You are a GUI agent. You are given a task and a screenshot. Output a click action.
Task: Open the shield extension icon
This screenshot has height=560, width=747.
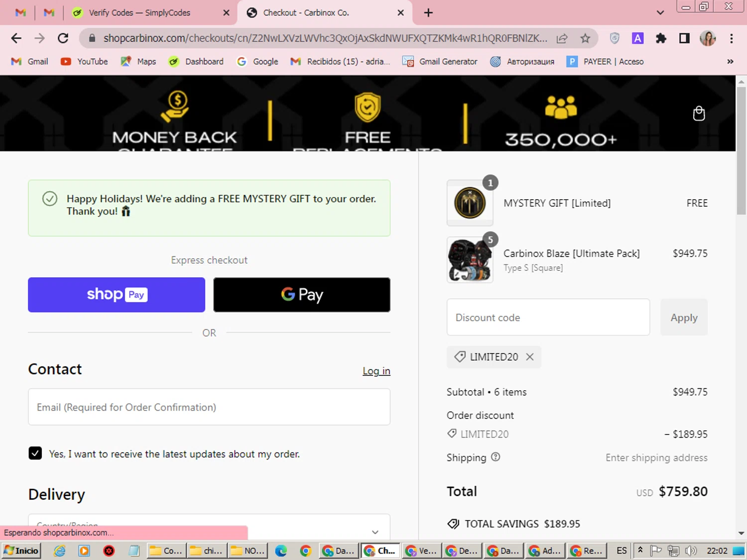pyautogui.click(x=615, y=38)
